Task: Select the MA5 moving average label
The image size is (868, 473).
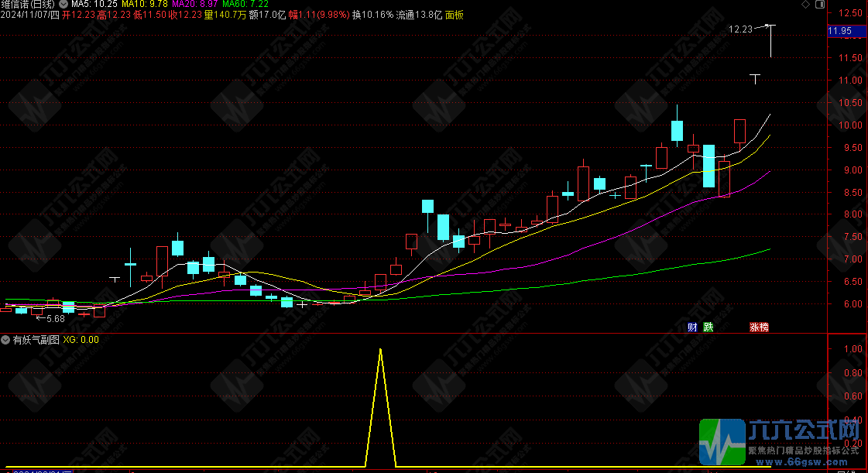Action: [92, 5]
